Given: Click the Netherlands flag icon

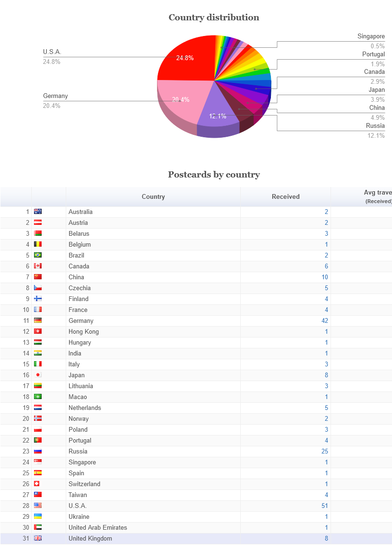Looking at the screenshot, I should point(38,408).
